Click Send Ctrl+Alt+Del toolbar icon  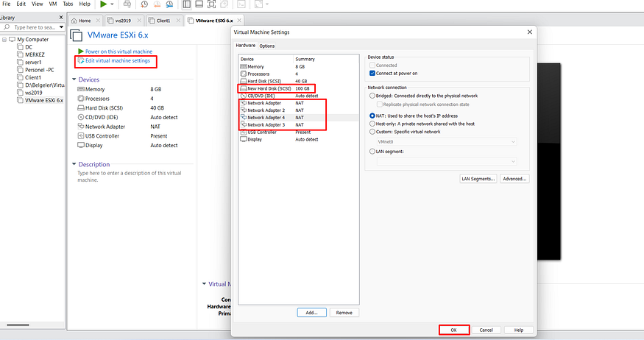(x=127, y=4)
